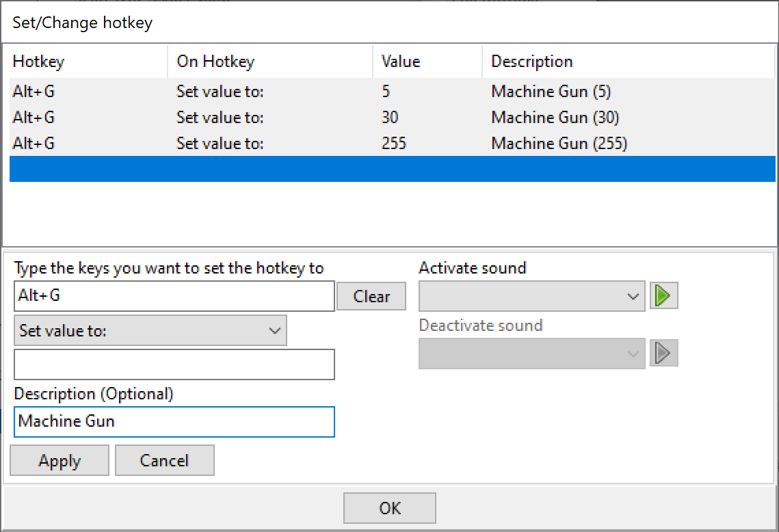Image resolution: width=779 pixels, height=532 pixels.
Task: Play the Activate sound preview
Action: pos(663,296)
